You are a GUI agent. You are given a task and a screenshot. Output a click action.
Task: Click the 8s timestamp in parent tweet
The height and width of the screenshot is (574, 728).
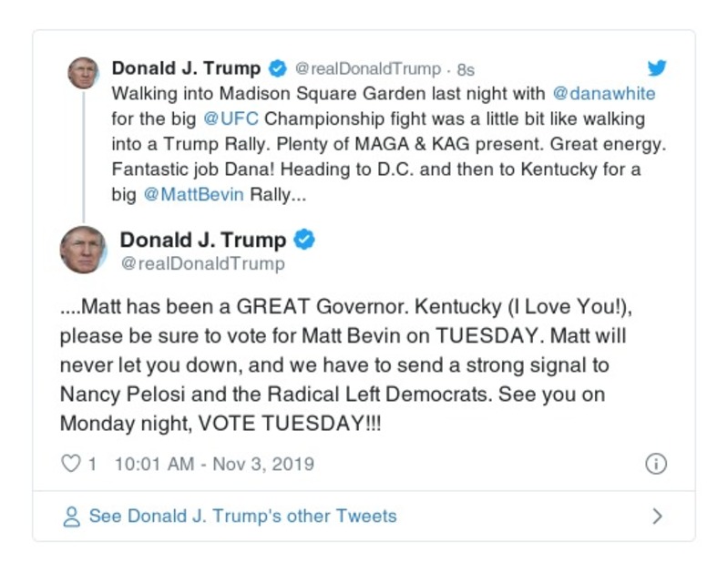click(x=465, y=69)
